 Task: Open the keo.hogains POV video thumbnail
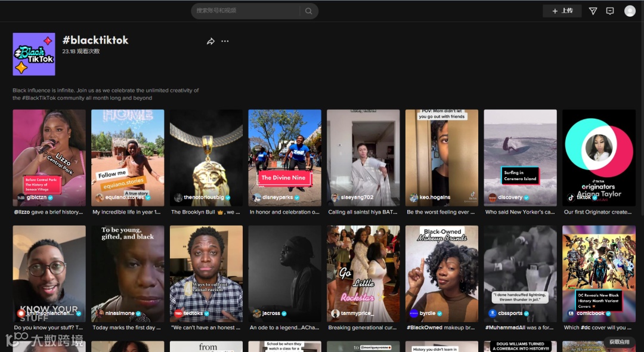pyautogui.click(x=442, y=158)
